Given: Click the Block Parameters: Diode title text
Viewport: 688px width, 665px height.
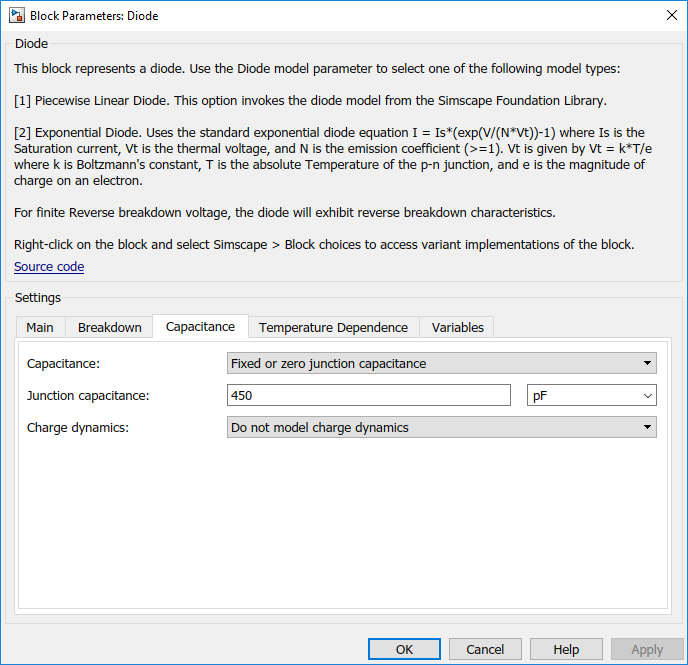Looking at the screenshot, I should click(94, 16).
